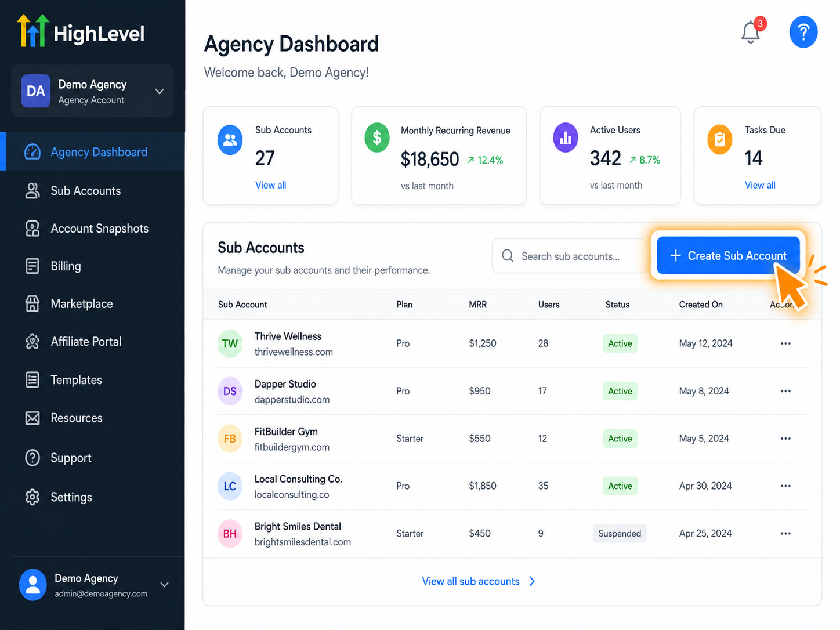Click the LC avatar of Local Consulting
This screenshot has height=630, width=840.
point(230,486)
